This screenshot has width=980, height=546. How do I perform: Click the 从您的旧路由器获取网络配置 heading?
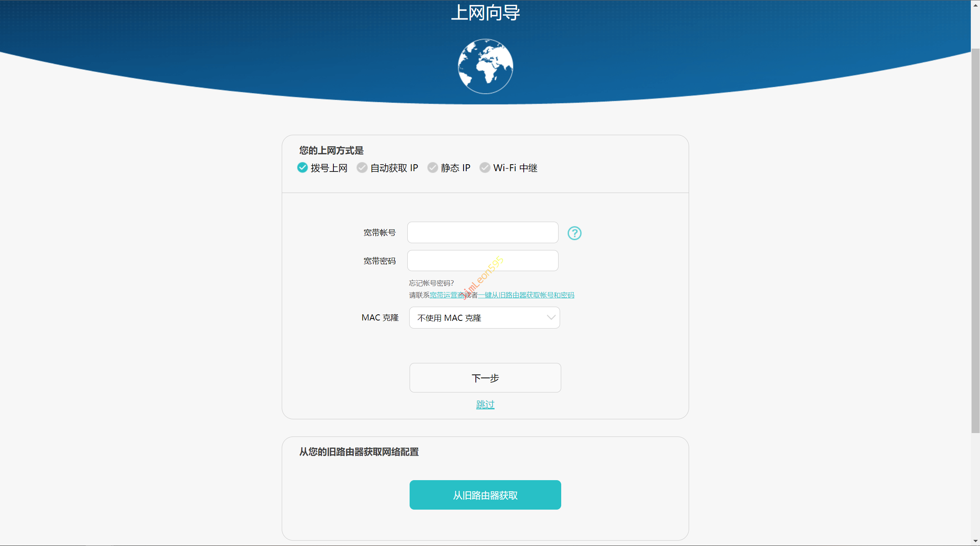coord(359,452)
